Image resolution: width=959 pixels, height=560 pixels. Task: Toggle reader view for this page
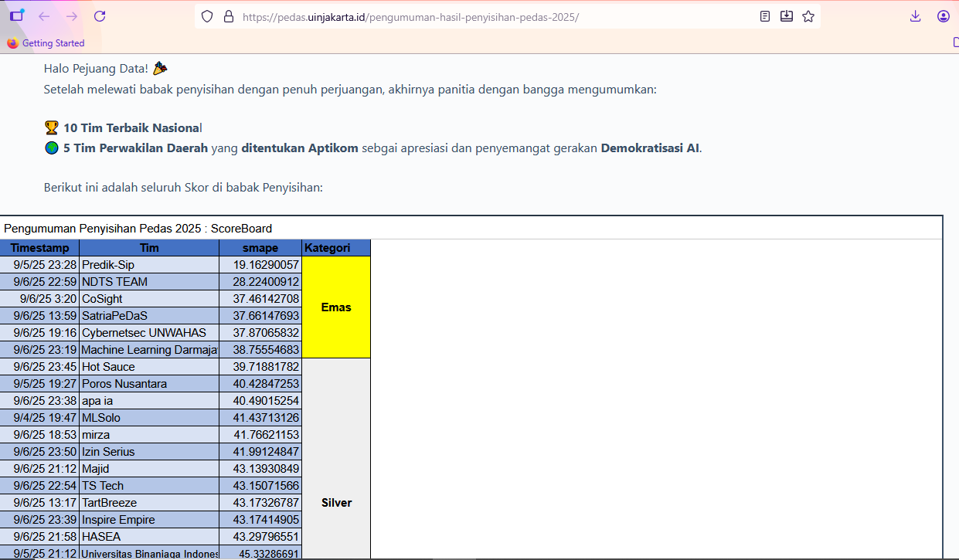pyautogui.click(x=765, y=16)
